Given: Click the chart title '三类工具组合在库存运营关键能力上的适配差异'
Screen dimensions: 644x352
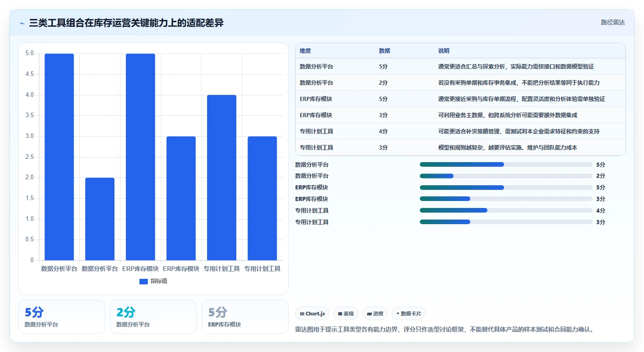Looking at the screenshot, I should pyautogui.click(x=126, y=23).
